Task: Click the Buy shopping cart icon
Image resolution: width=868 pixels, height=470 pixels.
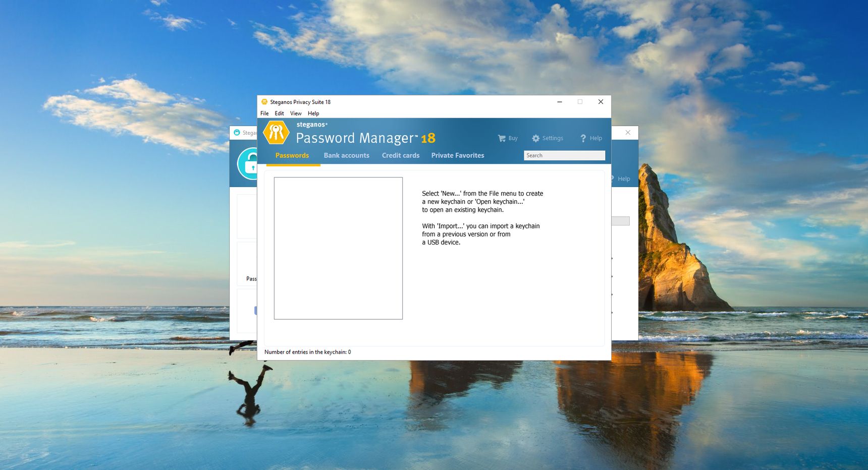Action: (502, 138)
